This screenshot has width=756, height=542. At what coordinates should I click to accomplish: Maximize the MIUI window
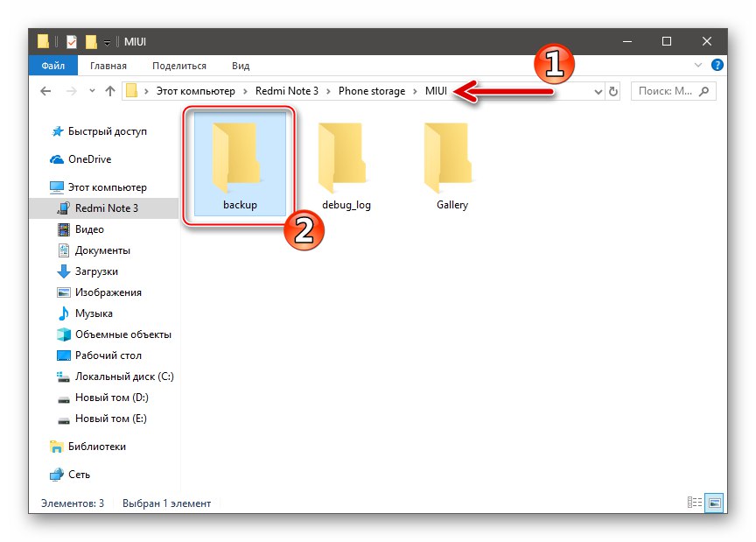click(667, 41)
